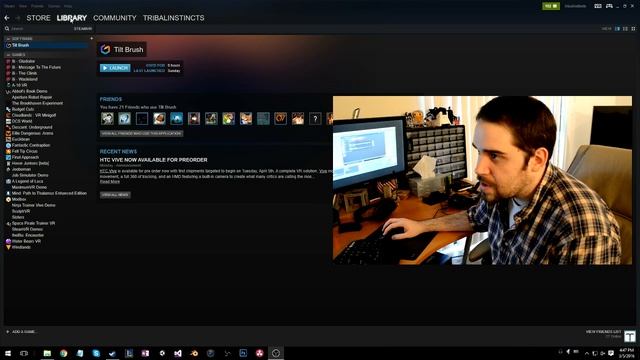
Task: Select Water Bears VR in list
Action: 26,241
